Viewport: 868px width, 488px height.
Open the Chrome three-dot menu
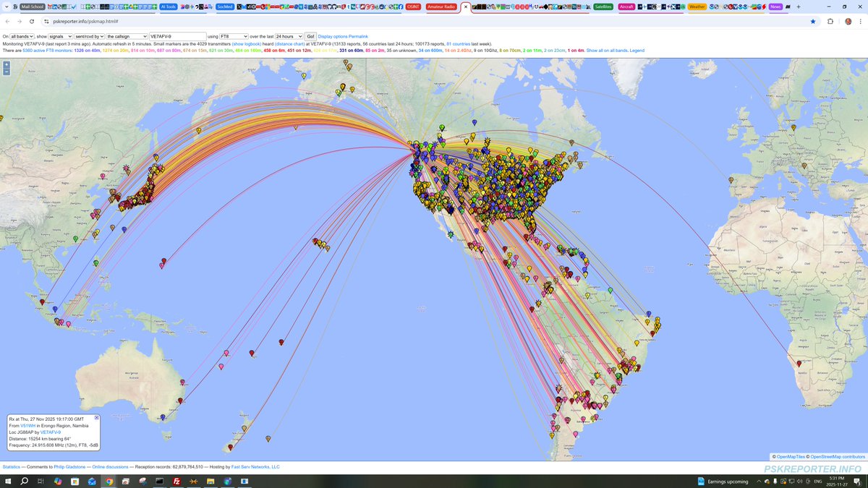click(x=861, y=22)
